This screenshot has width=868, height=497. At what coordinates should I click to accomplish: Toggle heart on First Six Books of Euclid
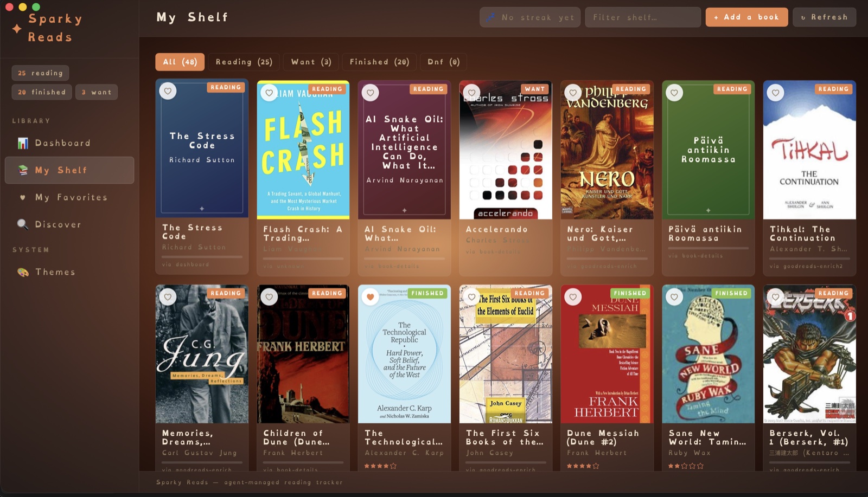pos(472,296)
